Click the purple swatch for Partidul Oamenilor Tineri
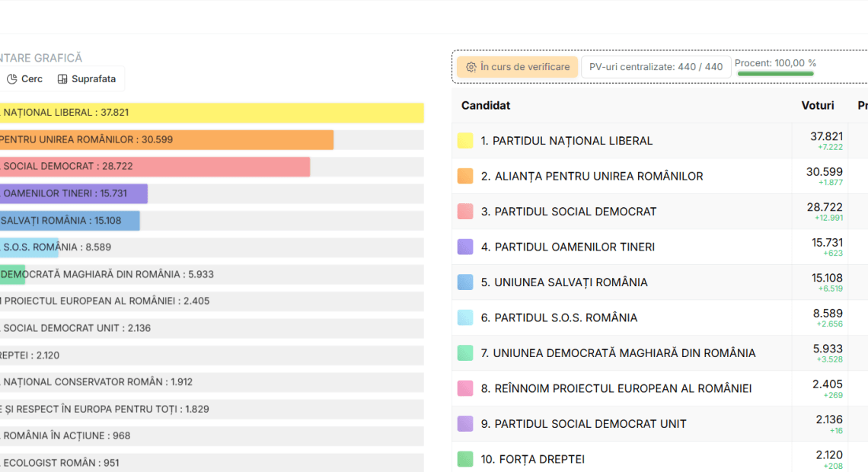Screen dimensions: 868x472 [x=465, y=247]
